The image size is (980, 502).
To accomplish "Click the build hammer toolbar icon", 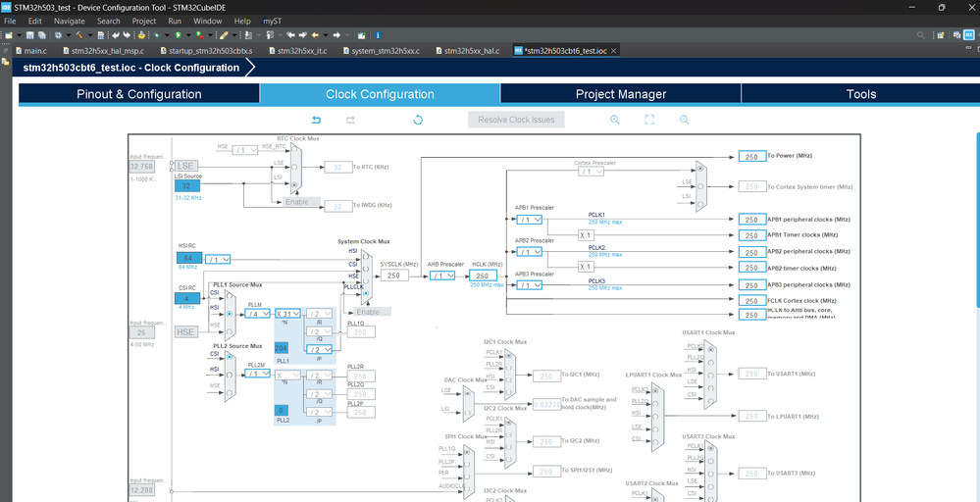I will pyautogui.click(x=79, y=35).
